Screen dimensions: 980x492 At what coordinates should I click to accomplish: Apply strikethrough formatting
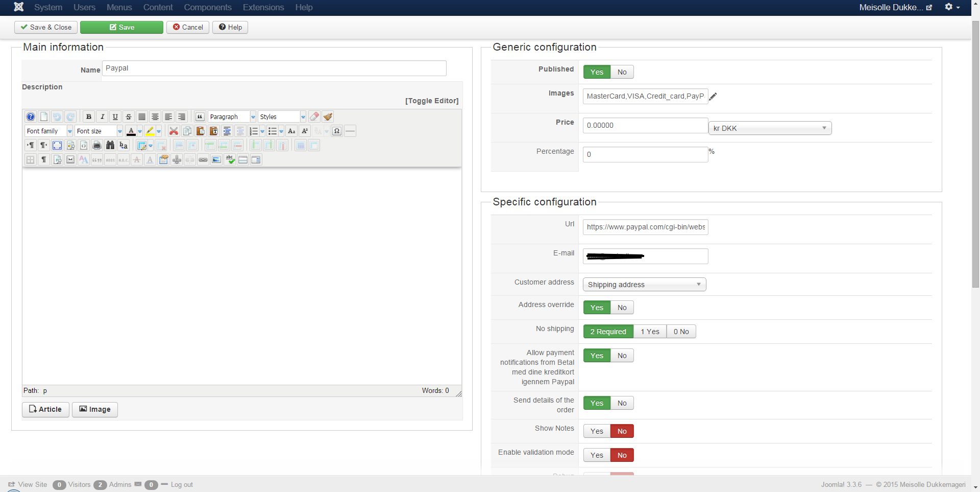pyautogui.click(x=129, y=116)
